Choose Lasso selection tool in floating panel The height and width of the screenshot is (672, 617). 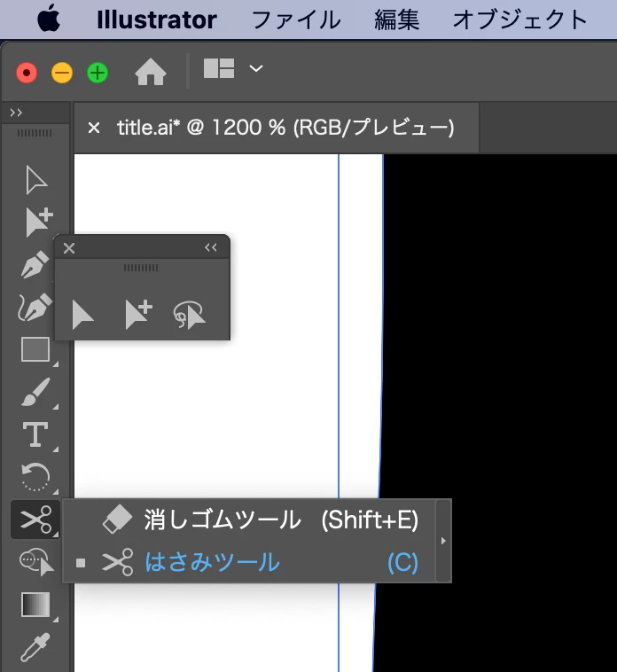point(189,315)
